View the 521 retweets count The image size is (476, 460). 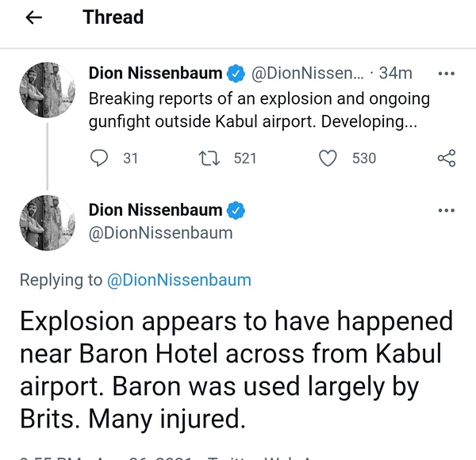[245, 158]
